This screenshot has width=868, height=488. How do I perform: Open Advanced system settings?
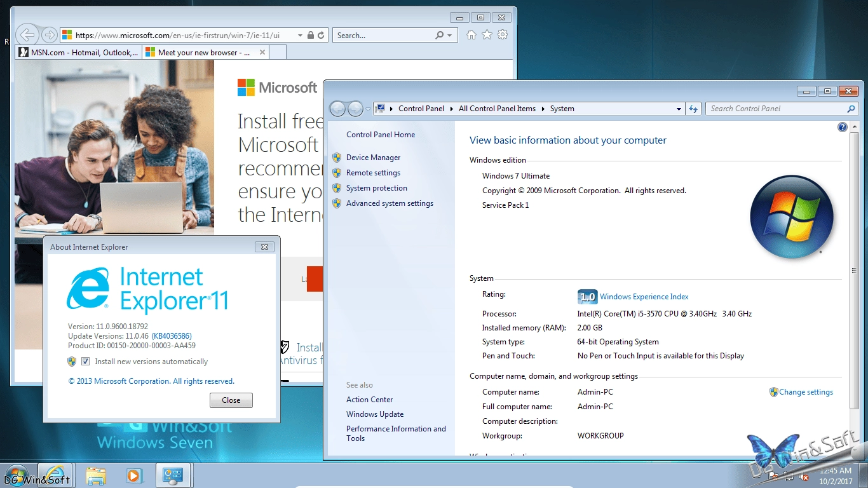(390, 203)
